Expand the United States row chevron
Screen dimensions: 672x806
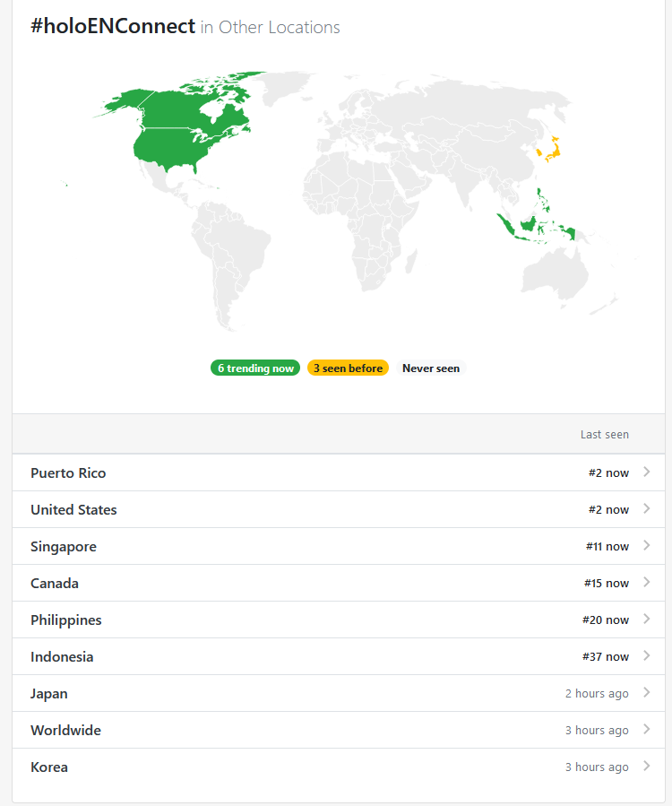point(647,509)
